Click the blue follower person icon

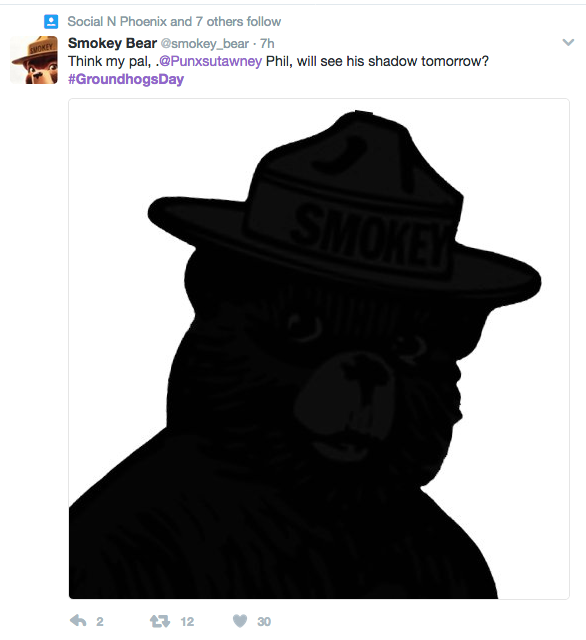(51, 21)
